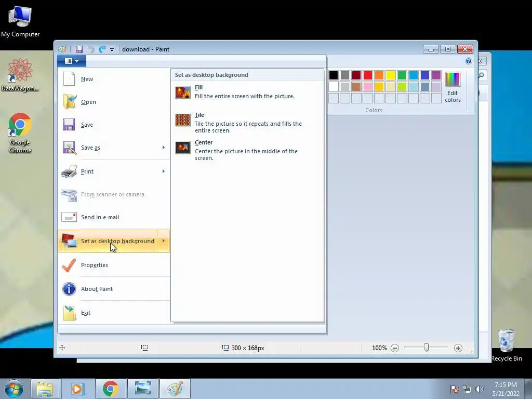Pick the orange color swatch
Screen dimensions: 532x399
coord(379,75)
